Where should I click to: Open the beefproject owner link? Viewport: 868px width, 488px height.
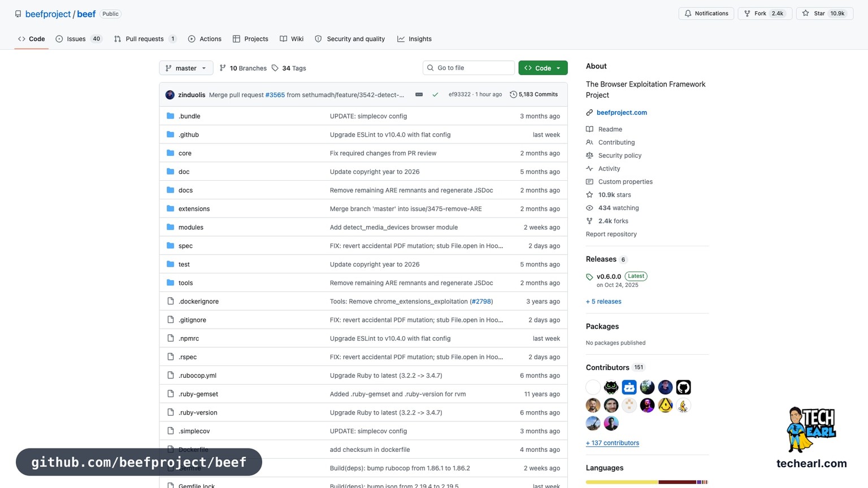coord(48,14)
